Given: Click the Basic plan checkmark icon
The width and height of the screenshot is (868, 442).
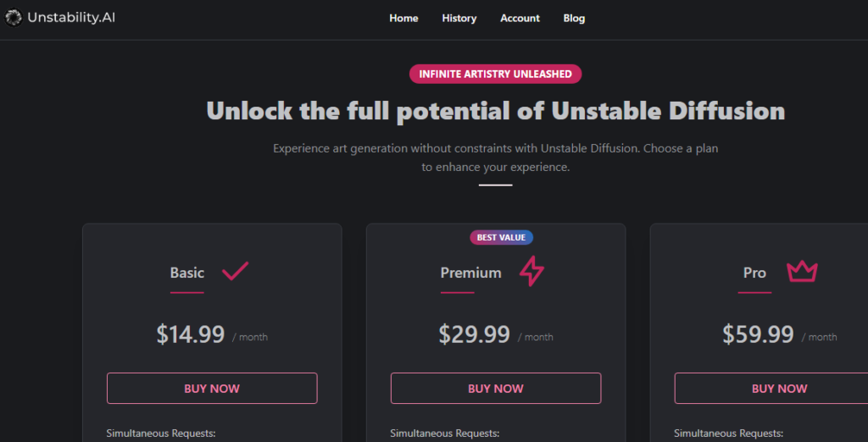Looking at the screenshot, I should tap(236, 271).
